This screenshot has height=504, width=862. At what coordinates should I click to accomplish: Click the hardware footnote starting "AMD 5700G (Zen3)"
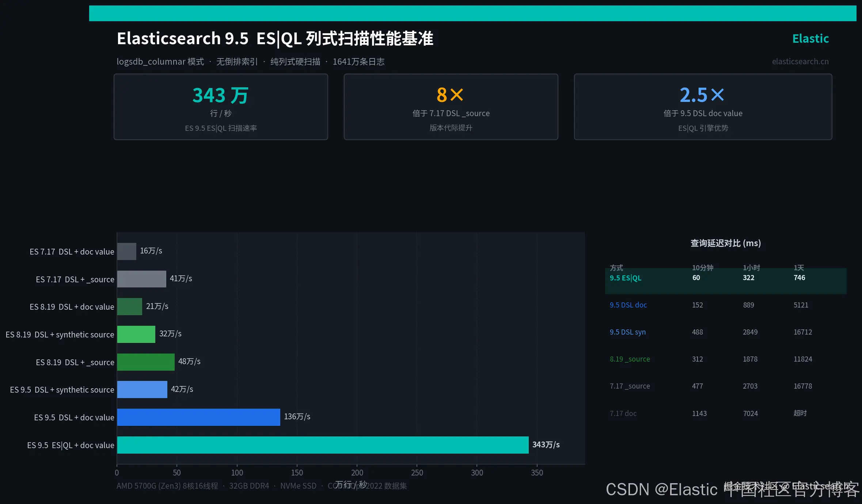pyautogui.click(x=262, y=486)
